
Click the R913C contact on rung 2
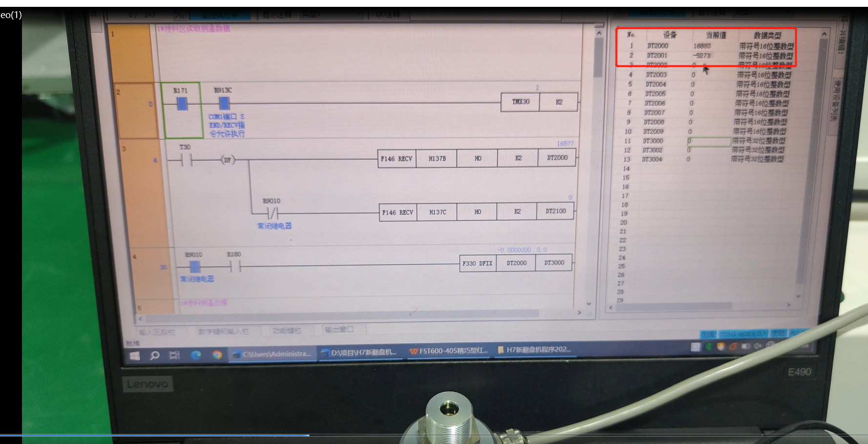click(x=224, y=103)
